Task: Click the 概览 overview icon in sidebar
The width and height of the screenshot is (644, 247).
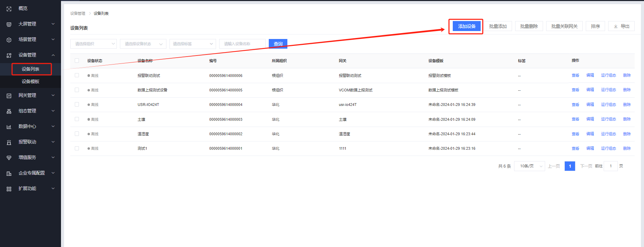Action: [9, 9]
